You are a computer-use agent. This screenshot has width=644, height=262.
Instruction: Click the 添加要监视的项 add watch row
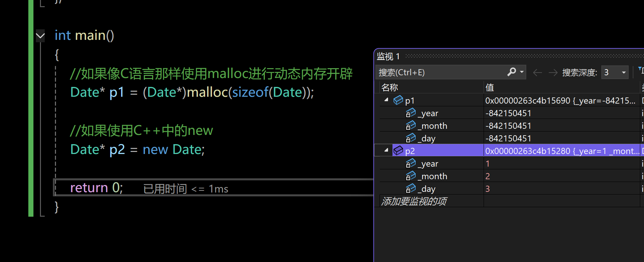click(414, 201)
